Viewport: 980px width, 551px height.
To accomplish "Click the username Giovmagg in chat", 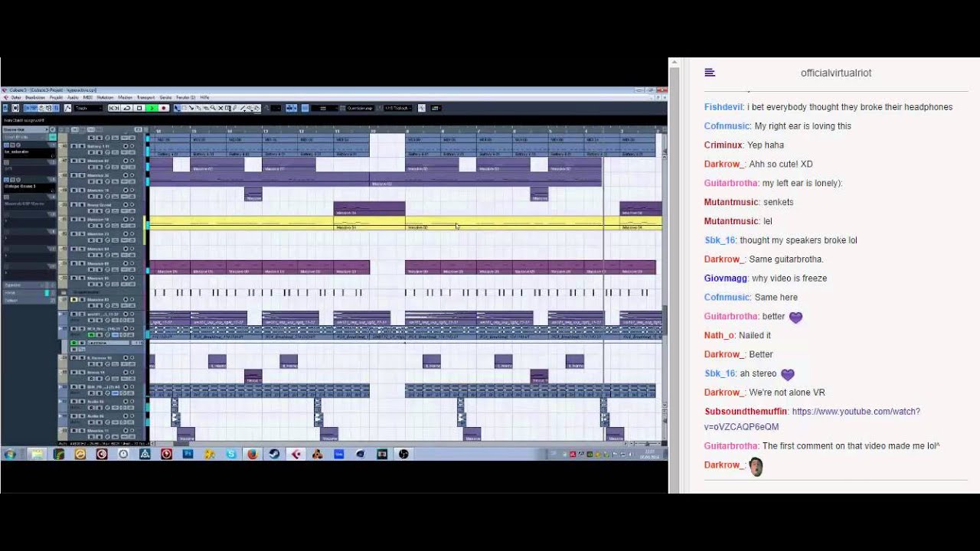I will 725,279.
